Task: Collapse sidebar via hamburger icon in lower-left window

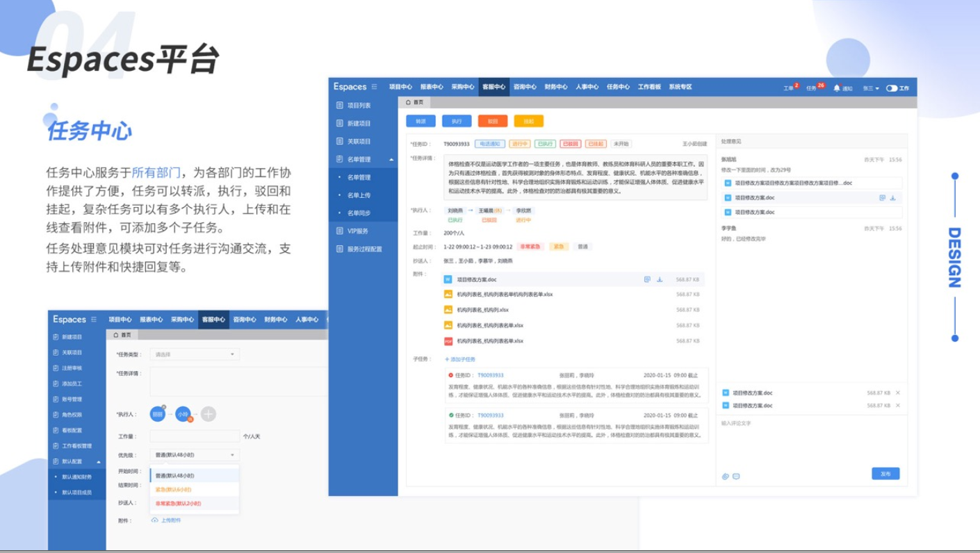Action: click(94, 320)
